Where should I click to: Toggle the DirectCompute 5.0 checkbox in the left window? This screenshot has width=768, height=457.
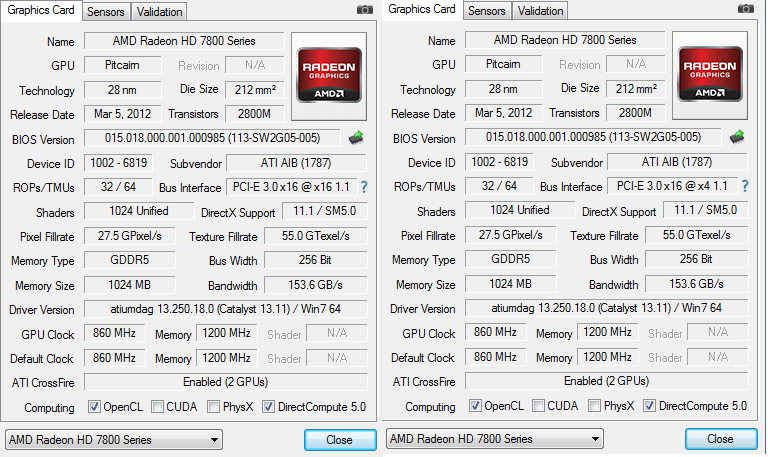point(268,407)
